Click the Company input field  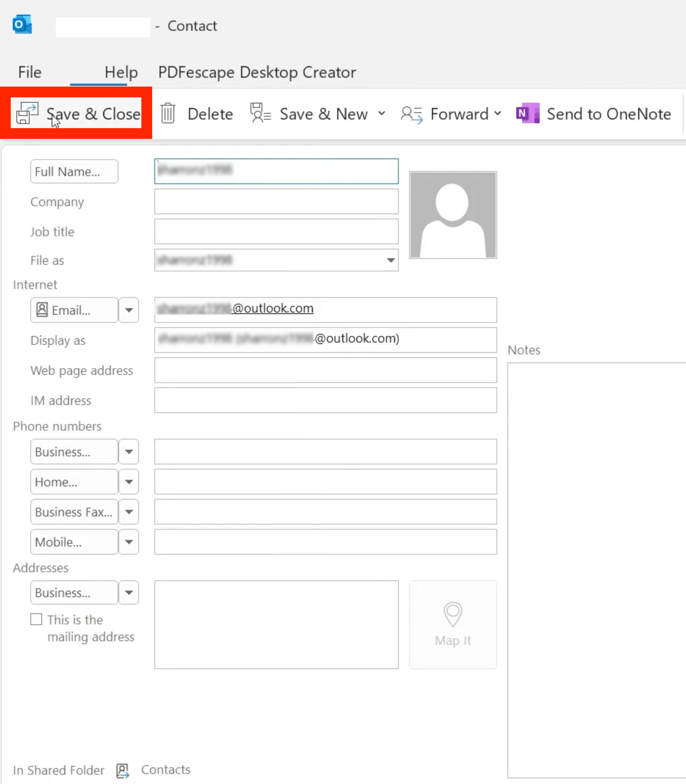[x=276, y=202]
